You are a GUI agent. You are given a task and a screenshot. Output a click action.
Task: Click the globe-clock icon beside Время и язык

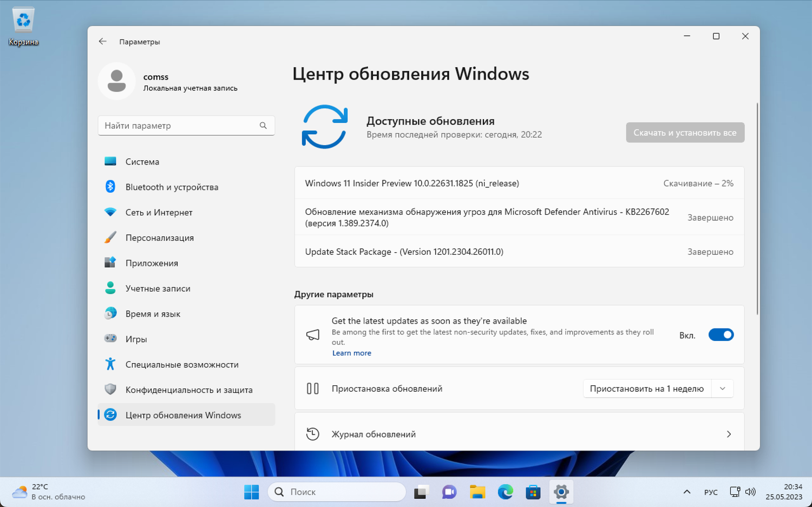[110, 313]
